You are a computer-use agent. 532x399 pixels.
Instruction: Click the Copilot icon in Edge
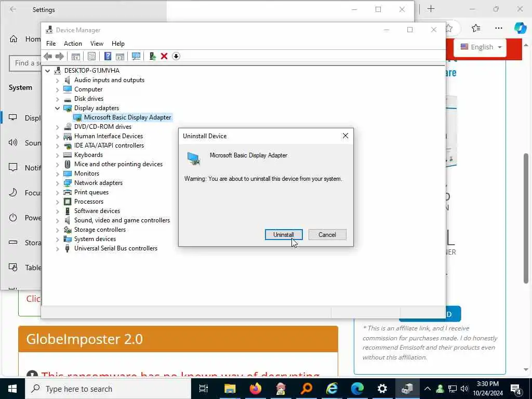[520, 28]
